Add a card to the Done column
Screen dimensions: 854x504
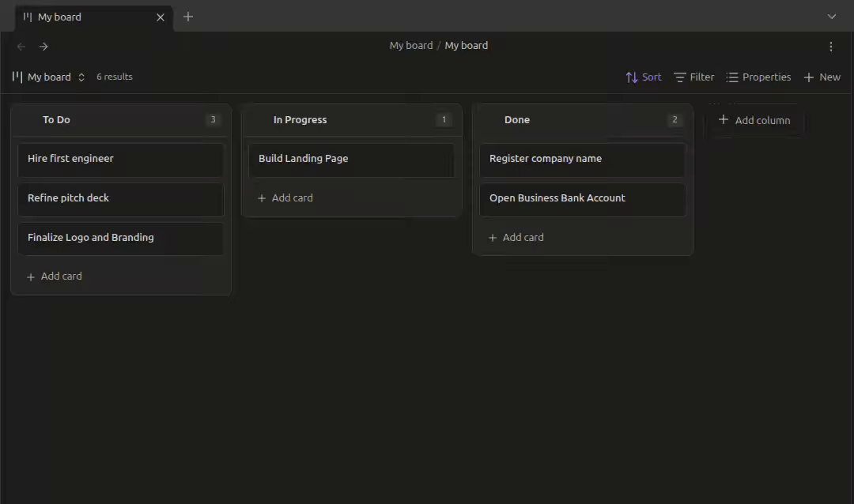516,238
